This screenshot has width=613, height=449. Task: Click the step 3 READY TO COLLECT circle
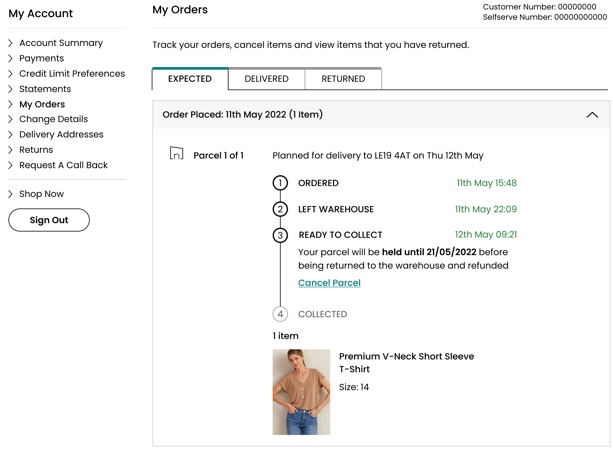pos(280,235)
